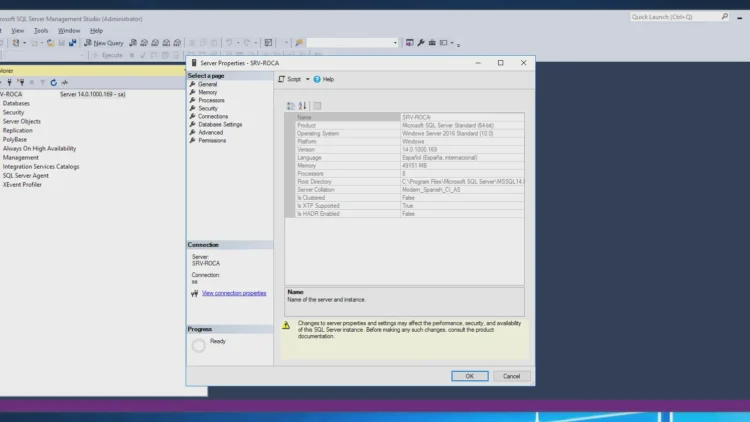Open the database combo box in main toolbar
This screenshot has width=750, height=422.
(352, 43)
